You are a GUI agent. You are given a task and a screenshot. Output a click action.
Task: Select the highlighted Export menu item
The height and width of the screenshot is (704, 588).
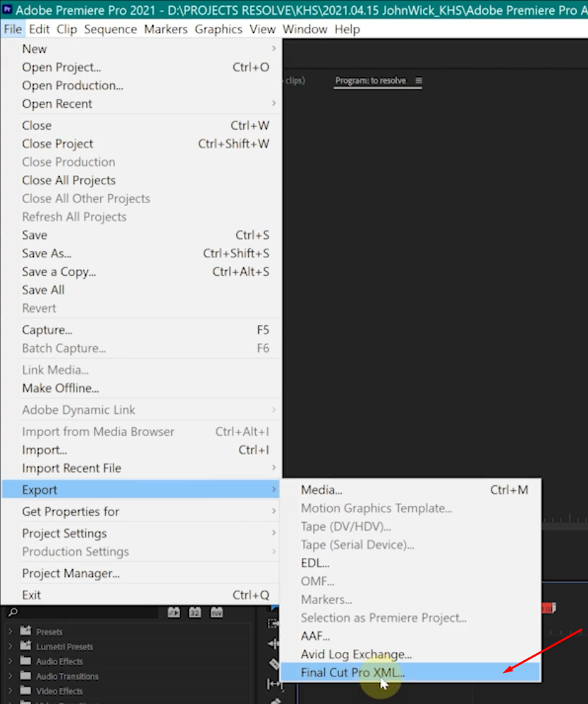pyautogui.click(x=141, y=490)
